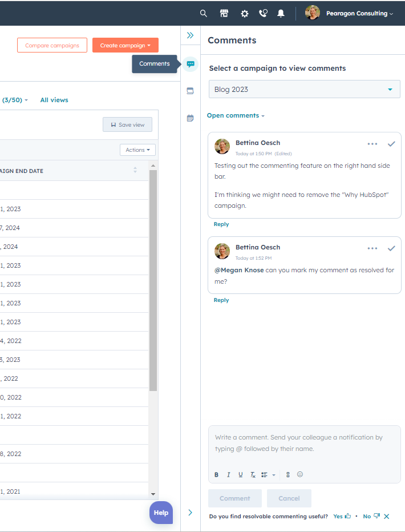Resolve the @Megan Knose comment with checkmark
405x532 pixels.
(391, 248)
